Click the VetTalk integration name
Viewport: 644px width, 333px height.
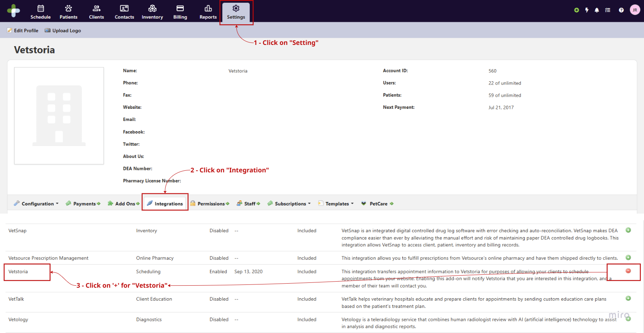point(16,299)
